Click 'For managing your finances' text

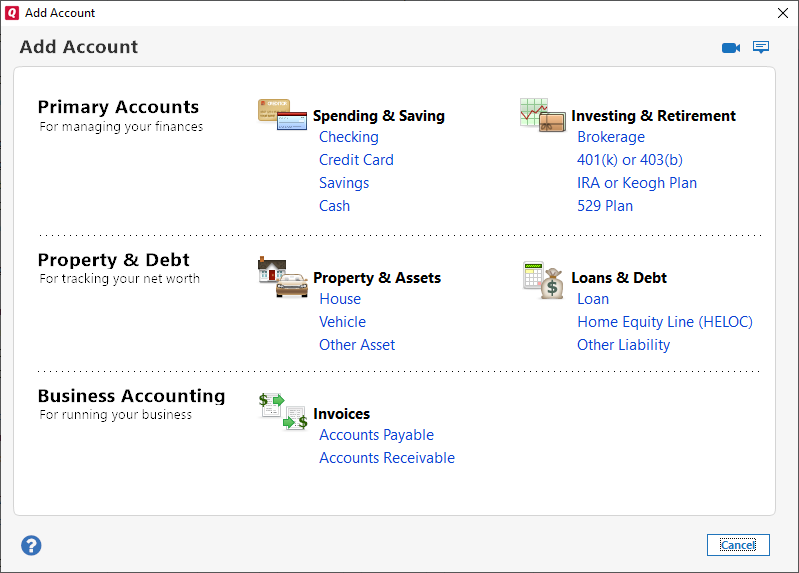point(121,127)
